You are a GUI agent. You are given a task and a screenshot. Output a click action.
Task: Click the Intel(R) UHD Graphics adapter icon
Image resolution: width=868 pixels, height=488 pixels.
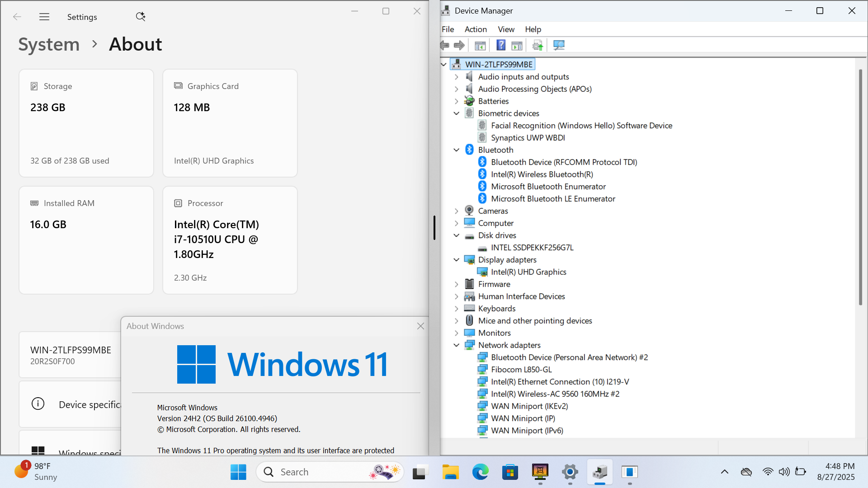482,272
